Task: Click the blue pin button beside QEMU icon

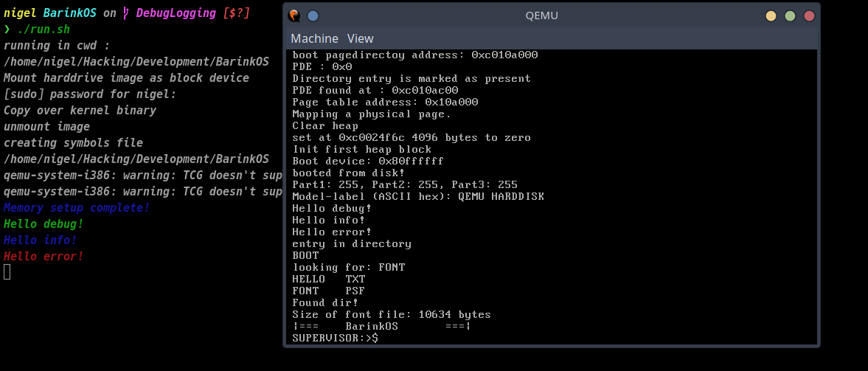Action: click(313, 15)
